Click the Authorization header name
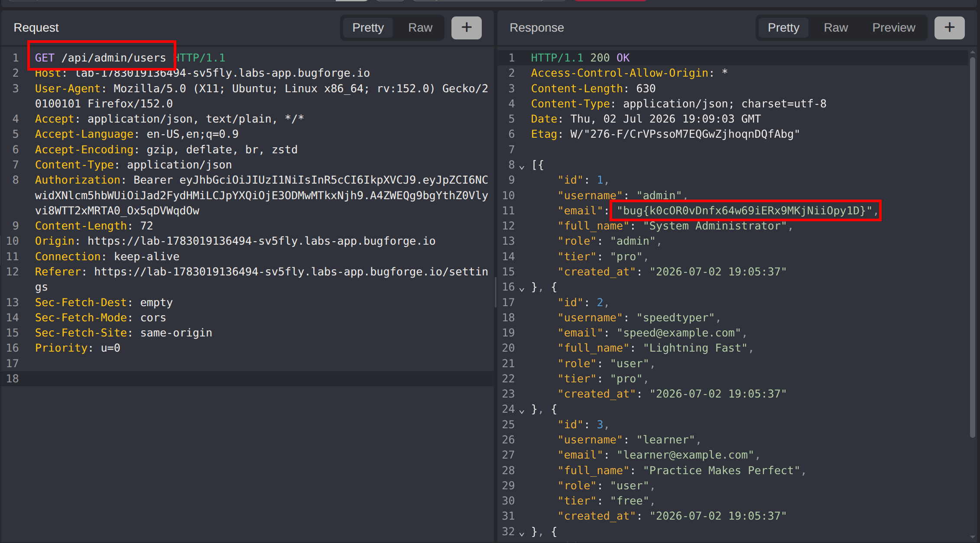 click(x=78, y=180)
